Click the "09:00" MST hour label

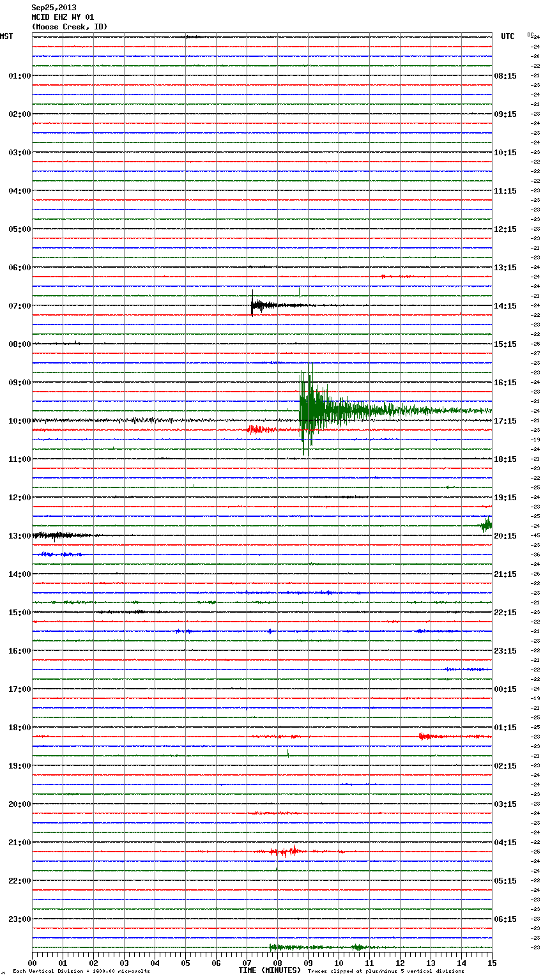[20, 383]
